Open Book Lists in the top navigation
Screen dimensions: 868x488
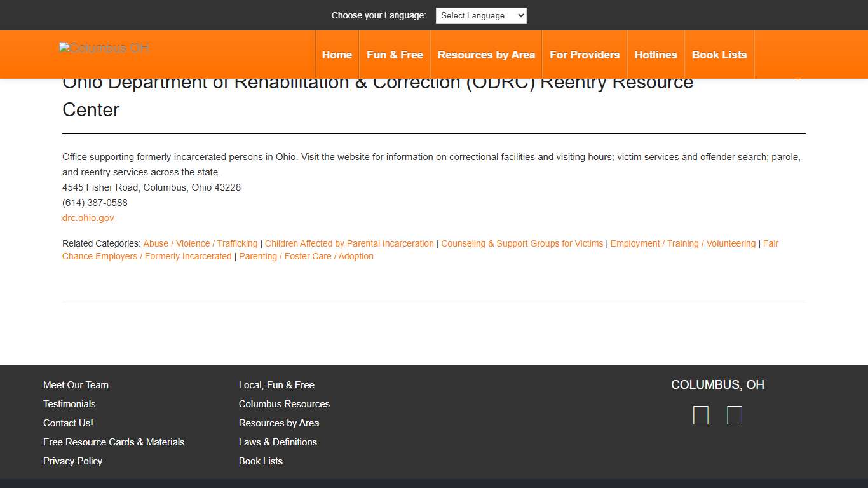719,55
